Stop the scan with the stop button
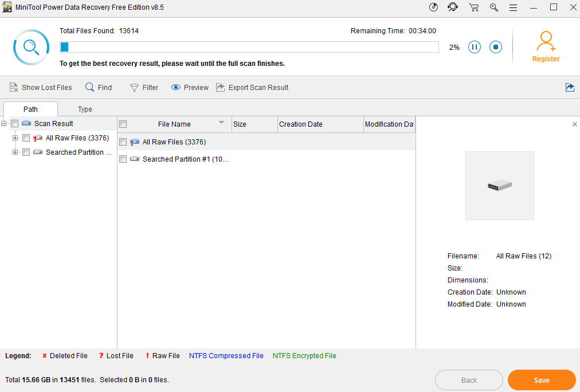580x392 pixels. 496,48
